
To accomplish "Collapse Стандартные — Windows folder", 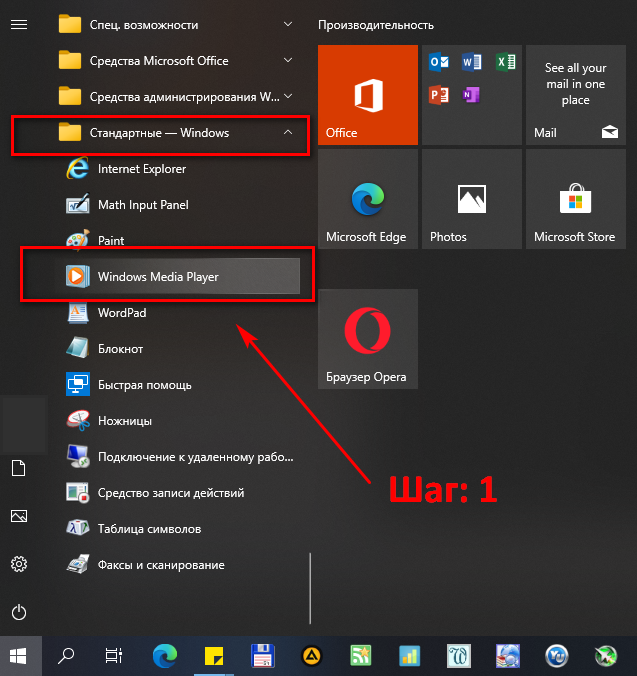I will point(178,133).
